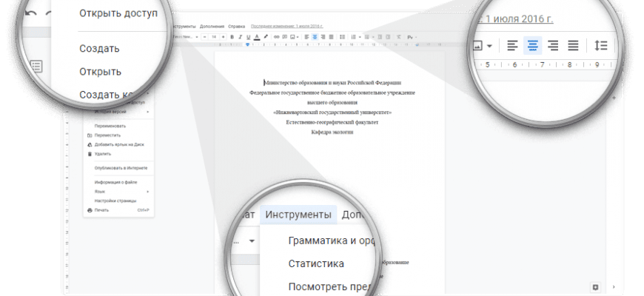Add a comment via toolbar icon
Image resolution: width=644 pixels, height=296 pixels.
tap(285, 37)
